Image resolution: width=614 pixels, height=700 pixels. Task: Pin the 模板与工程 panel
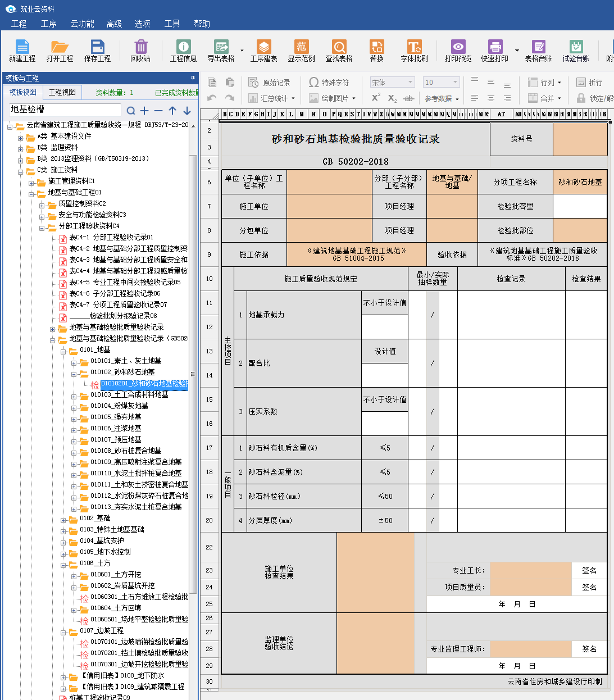(x=193, y=78)
